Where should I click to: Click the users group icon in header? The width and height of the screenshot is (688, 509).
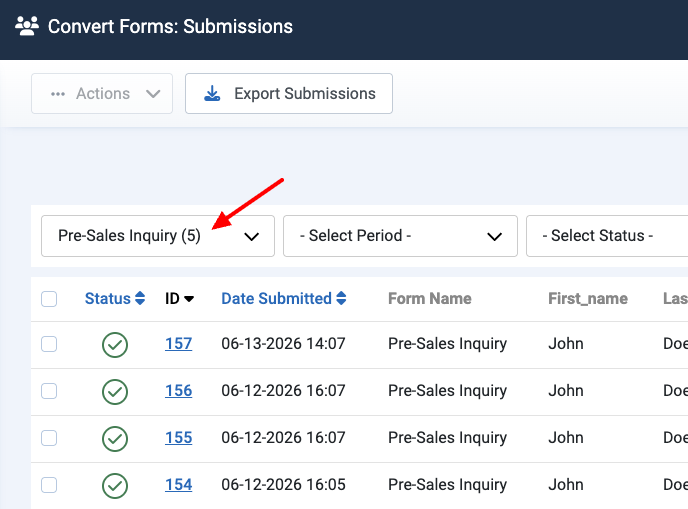coord(27,26)
